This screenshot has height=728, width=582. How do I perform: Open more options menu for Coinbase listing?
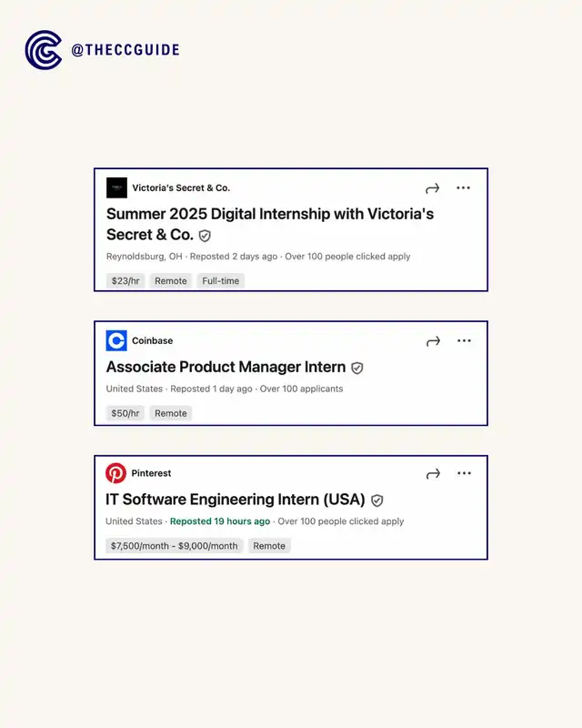tap(465, 341)
